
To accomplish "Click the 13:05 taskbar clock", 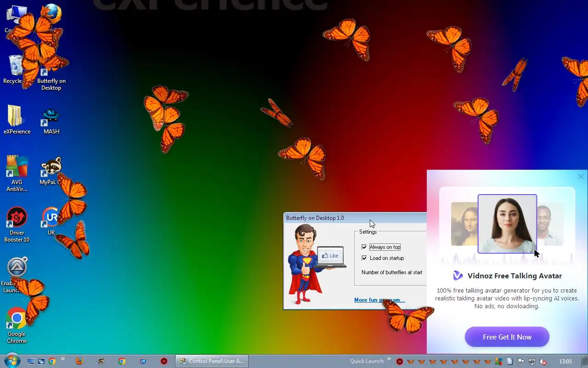I will click(565, 362).
